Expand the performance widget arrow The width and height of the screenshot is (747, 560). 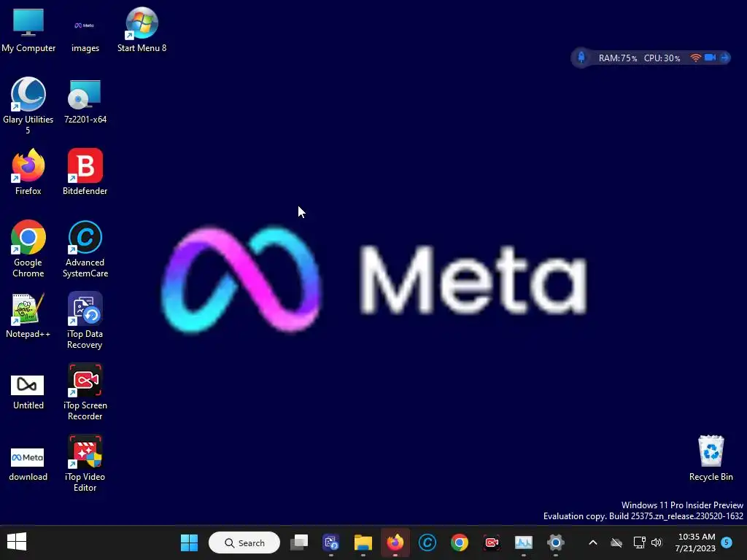click(x=724, y=58)
